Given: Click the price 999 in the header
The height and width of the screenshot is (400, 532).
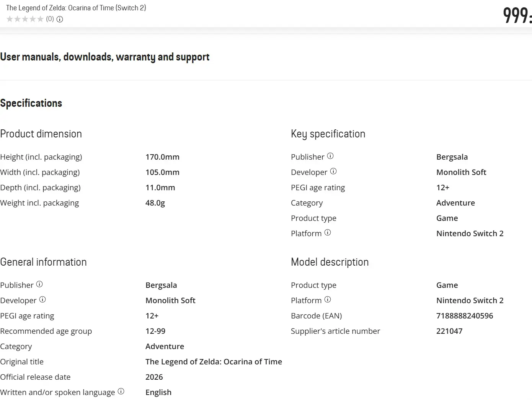Looking at the screenshot, I should (517, 16).
